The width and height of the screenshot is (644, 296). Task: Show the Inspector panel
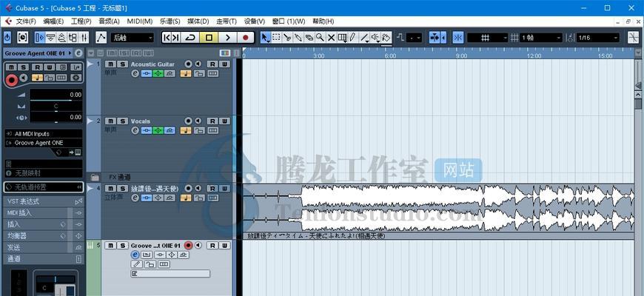coord(39,38)
